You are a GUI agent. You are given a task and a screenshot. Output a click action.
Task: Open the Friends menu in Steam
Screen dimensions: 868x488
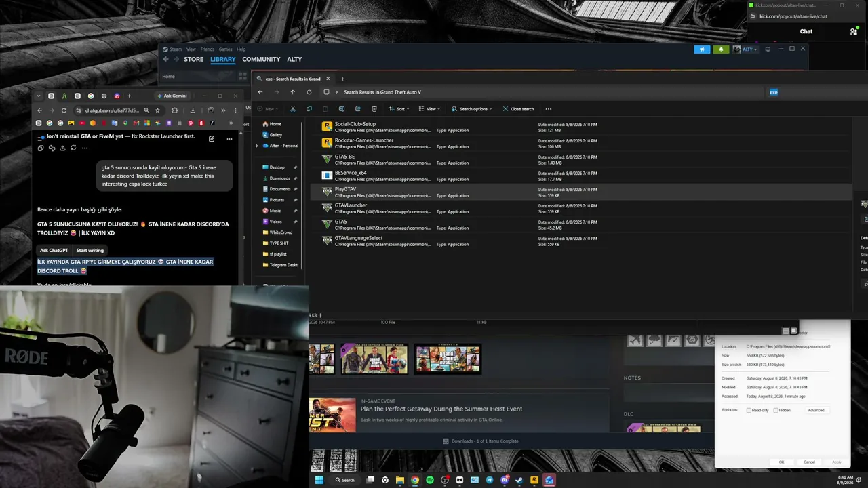coord(207,49)
